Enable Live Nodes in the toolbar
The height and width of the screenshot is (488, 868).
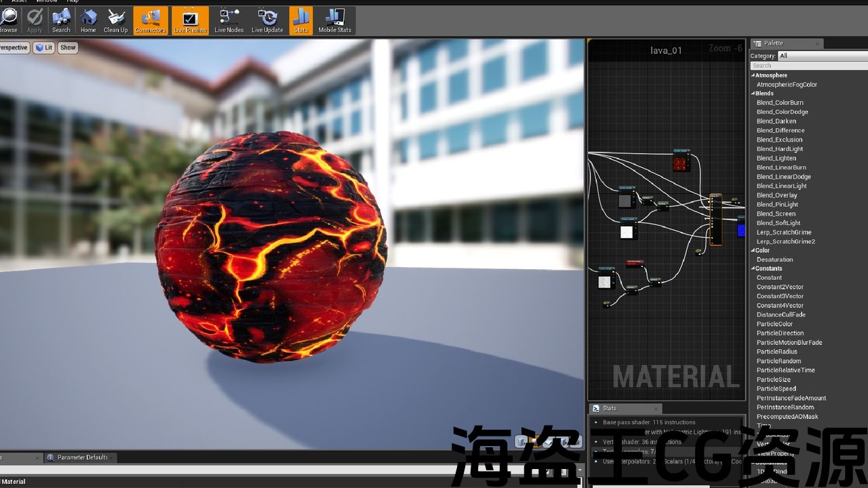[229, 20]
